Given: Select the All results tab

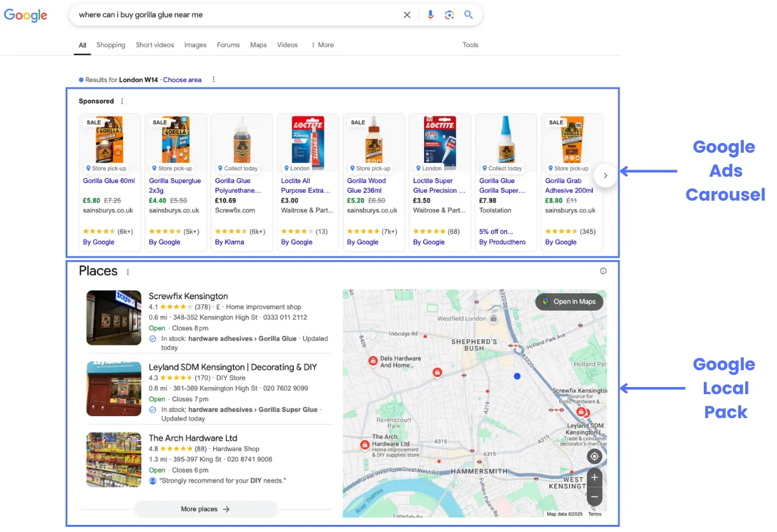Looking at the screenshot, I should coord(82,45).
